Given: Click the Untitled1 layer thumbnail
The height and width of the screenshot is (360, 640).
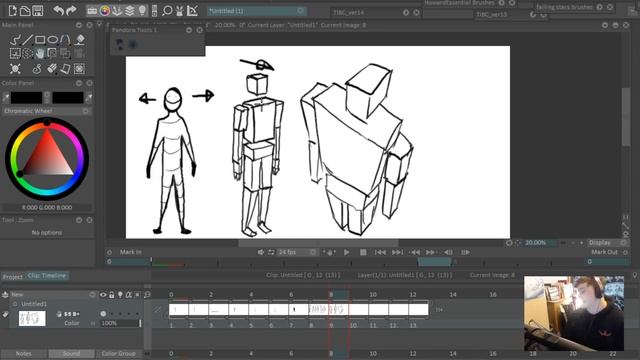Looking at the screenshot, I should point(32,318).
